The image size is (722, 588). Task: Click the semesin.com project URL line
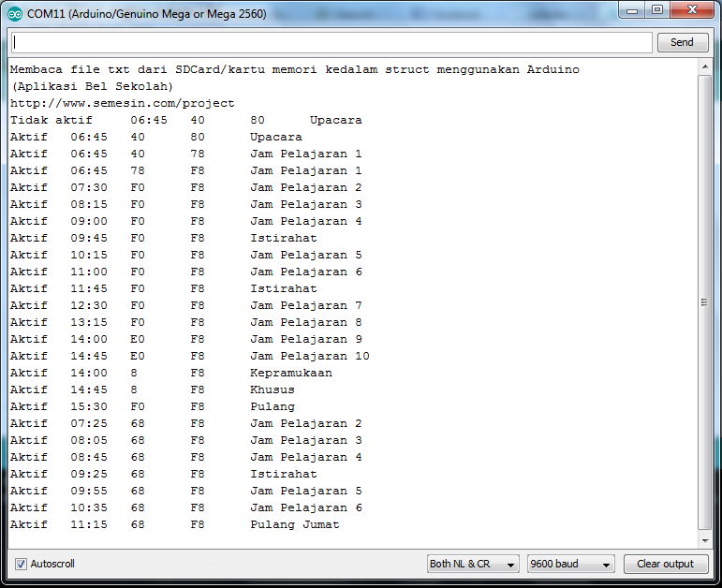click(123, 103)
